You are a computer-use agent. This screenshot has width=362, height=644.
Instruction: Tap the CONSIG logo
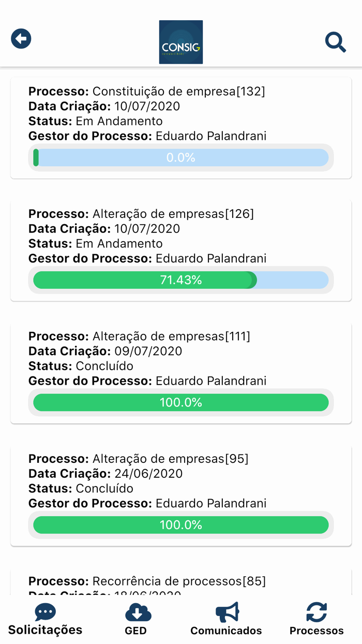181,42
